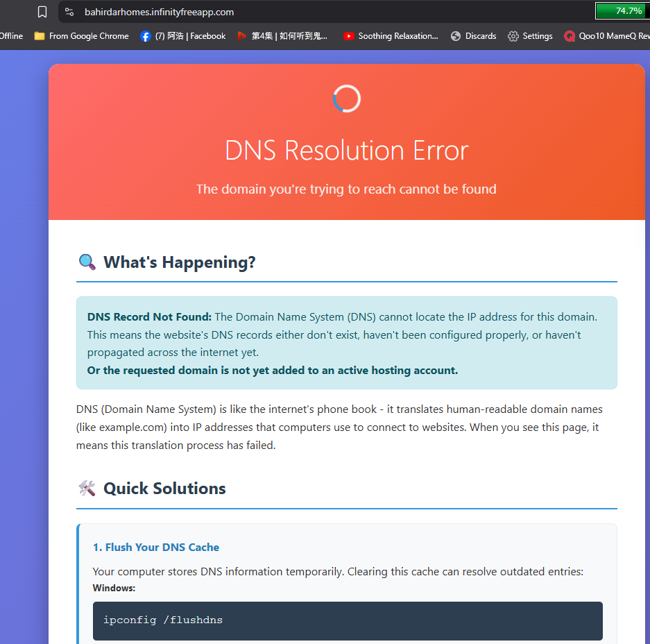The height and width of the screenshot is (644, 650).
Task: Open site information icon in address bar
Action: tap(69, 12)
